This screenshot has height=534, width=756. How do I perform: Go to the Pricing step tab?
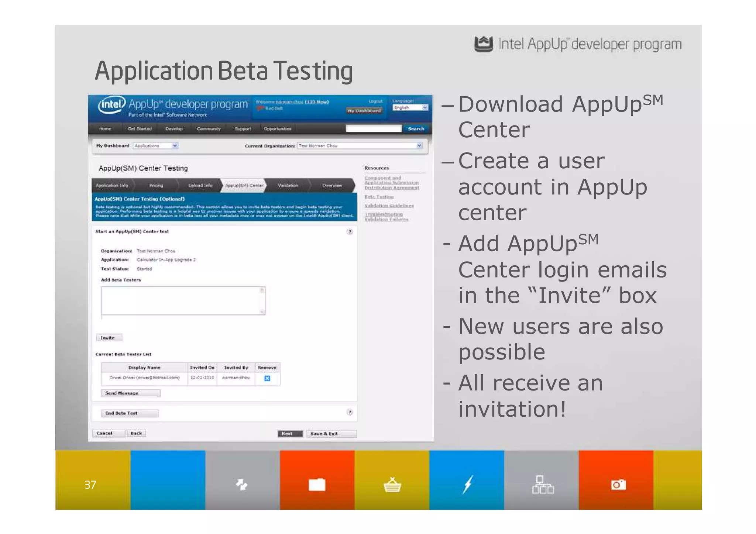click(x=156, y=186)
